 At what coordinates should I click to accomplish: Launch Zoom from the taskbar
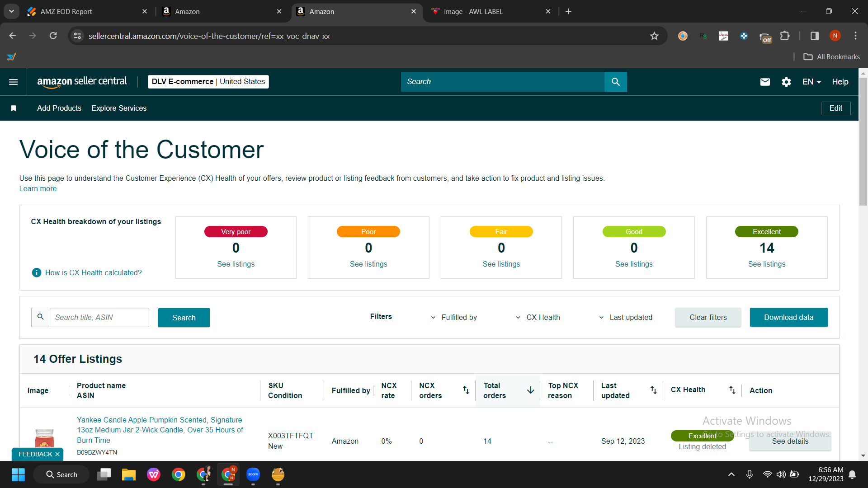253,474
